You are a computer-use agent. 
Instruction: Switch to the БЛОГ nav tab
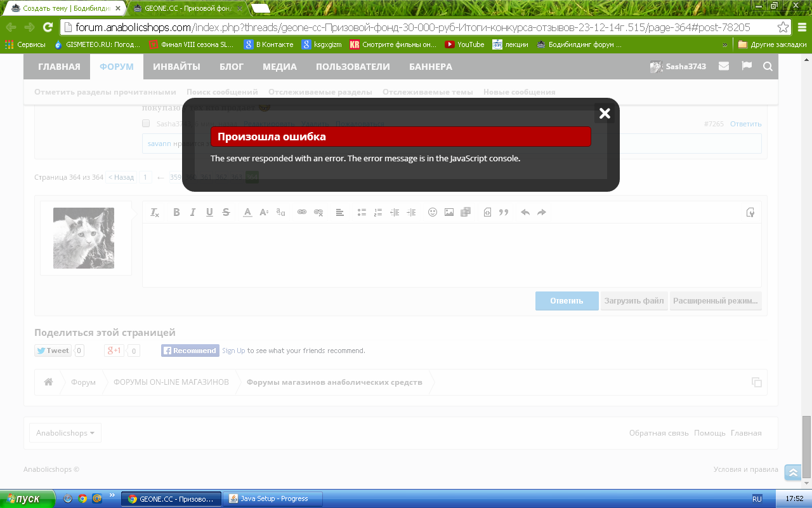pos(232,67)
